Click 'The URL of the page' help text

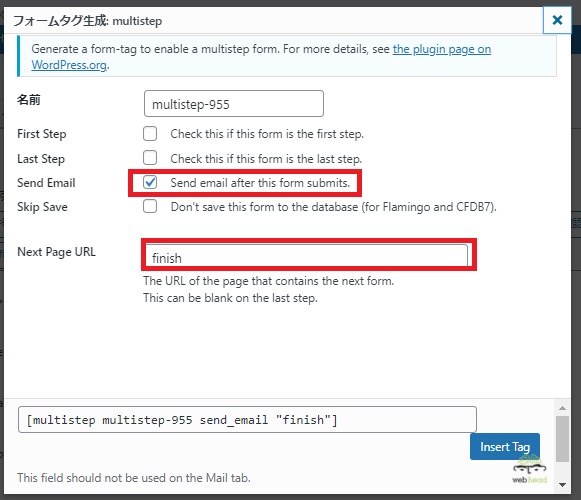pos(269,281)
